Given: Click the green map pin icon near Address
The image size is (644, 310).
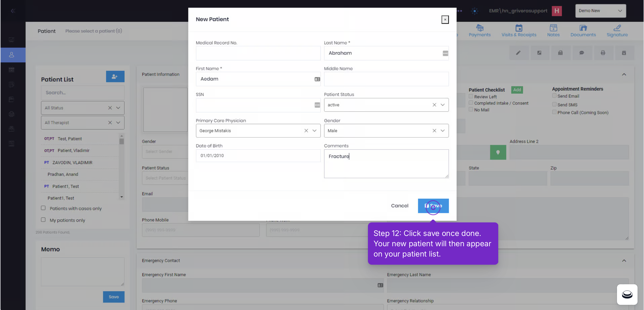Looking at the screenshot, I should (x=498, y=152).
